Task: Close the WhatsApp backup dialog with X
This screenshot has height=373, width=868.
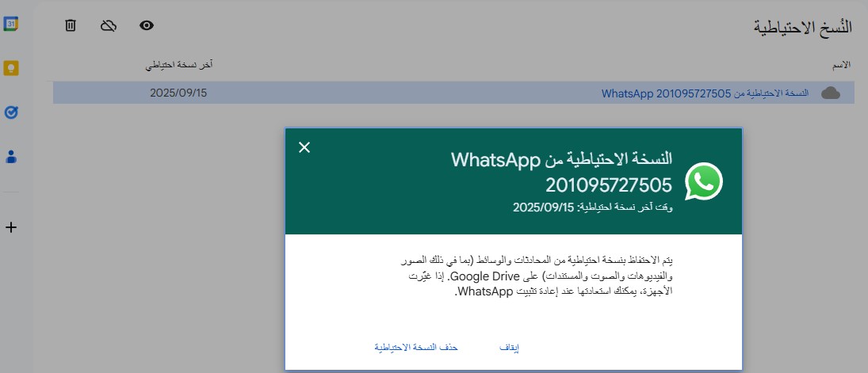Action: [304, 147]
